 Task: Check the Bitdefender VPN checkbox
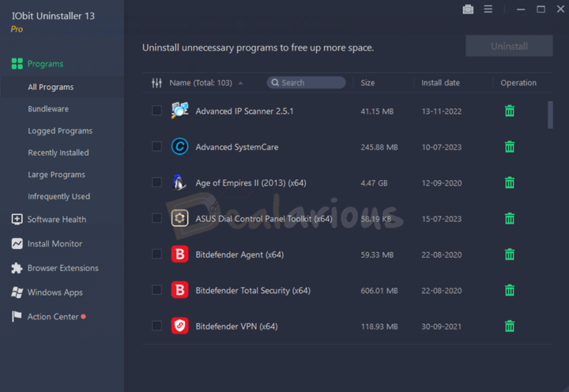tap(156, 326)
